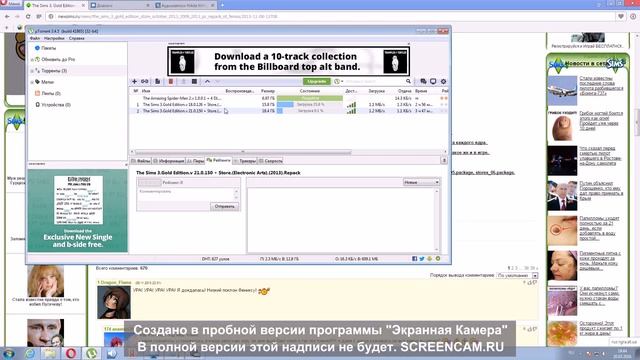Click the Create New Torrent file icon
The height and width of the screenshot is (360, 640).
[x=158, y=82]
